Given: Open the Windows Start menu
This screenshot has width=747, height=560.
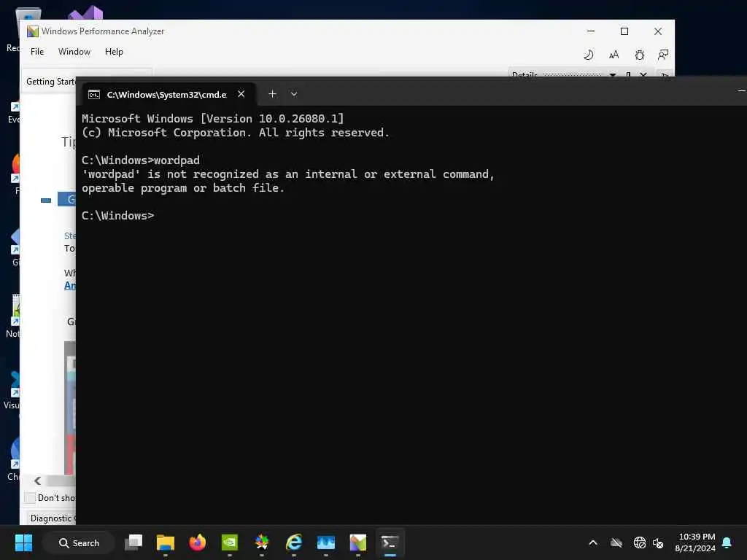Looking at the screenshot, I should tap(23, 542).
